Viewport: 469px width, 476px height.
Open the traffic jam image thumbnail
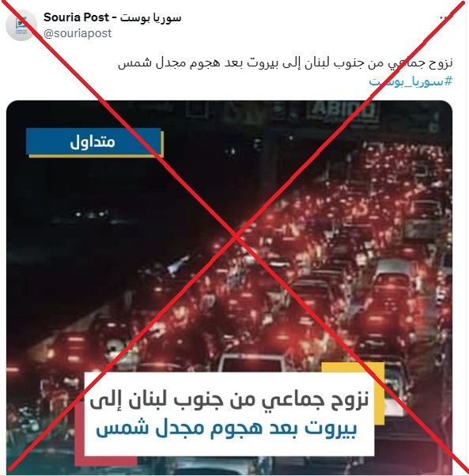click(x=229, y=286)
